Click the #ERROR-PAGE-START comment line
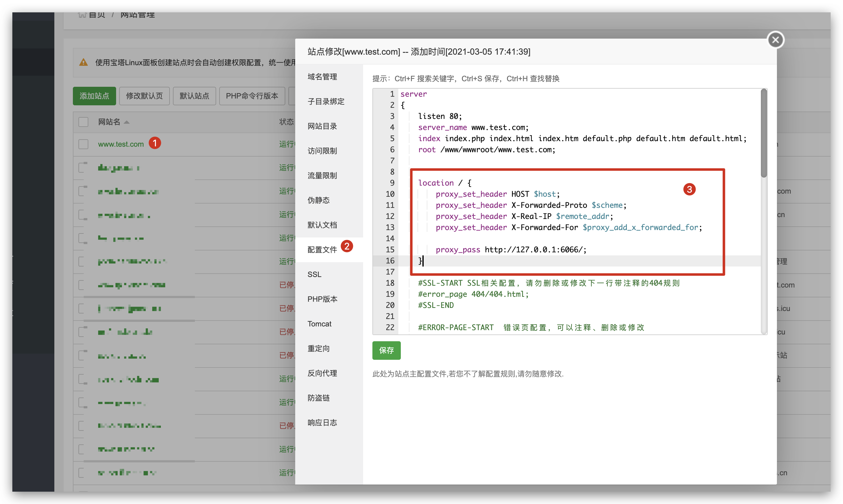 coord(531,327)
